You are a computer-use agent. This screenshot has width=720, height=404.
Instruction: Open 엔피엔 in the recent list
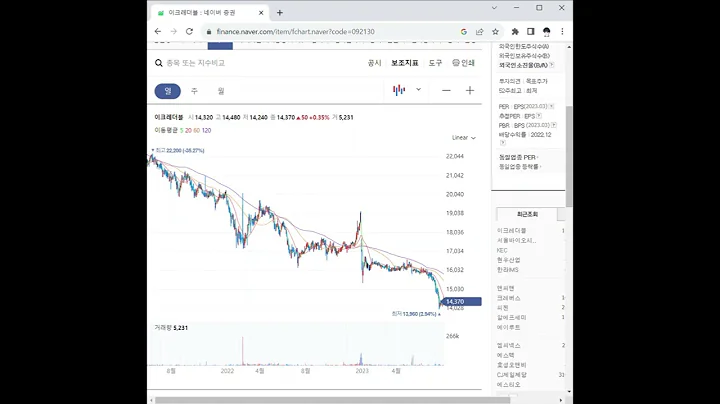tap(506, 288)
